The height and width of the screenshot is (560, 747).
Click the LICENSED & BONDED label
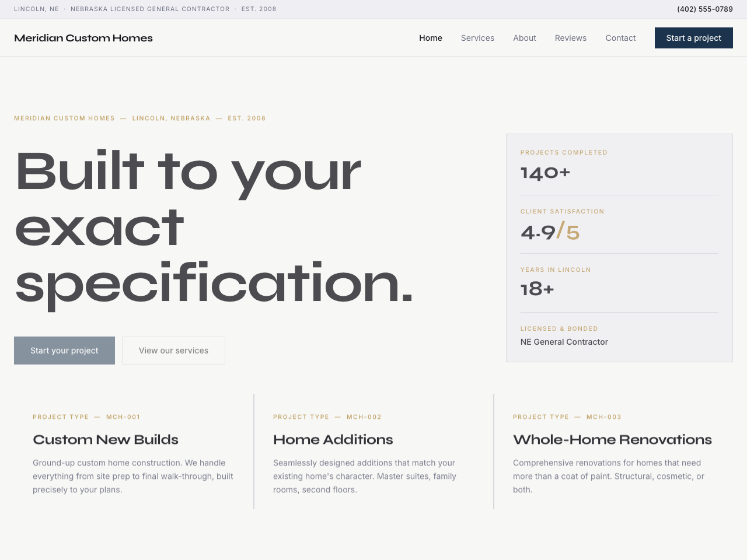click(x=559, y=329)
